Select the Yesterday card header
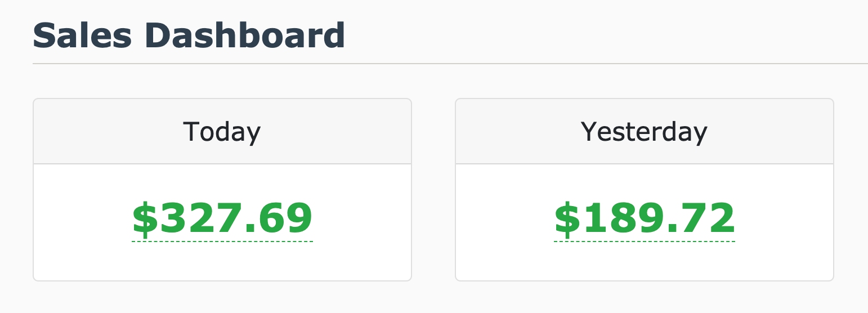This screenshot has width=868, height=313. click(645, 132)
